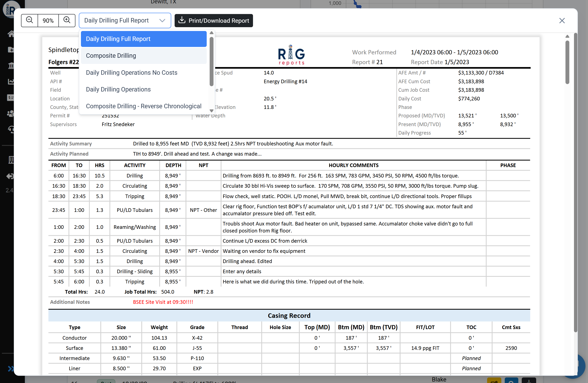Click the add-folder icon in the sidebar
The width and height of the screenshot is (588, 383).
(x=11, y=50)
